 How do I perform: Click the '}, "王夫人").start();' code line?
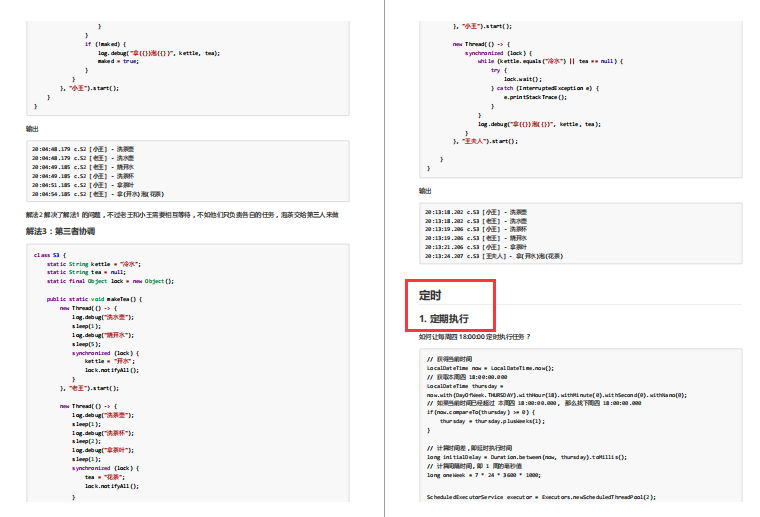coord(485,141)
